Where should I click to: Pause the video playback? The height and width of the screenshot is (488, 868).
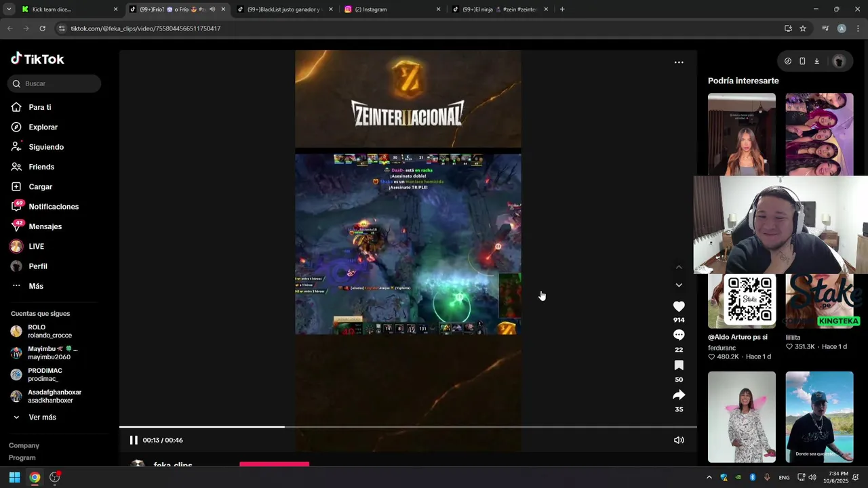(134, 440)
